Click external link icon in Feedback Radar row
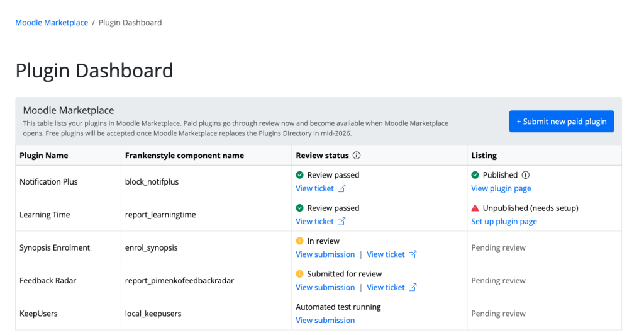This screenshot has width=644, height=335. click(413, 287)
